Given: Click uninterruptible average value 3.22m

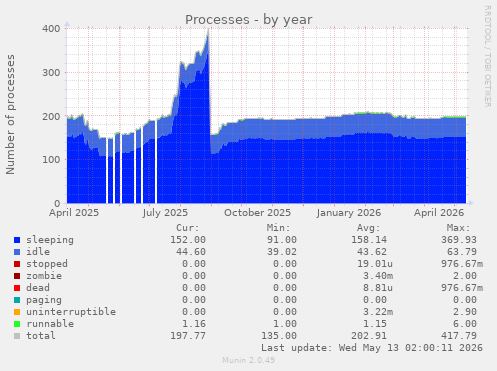Looking at the screenshot, I should tap(378, 312).
